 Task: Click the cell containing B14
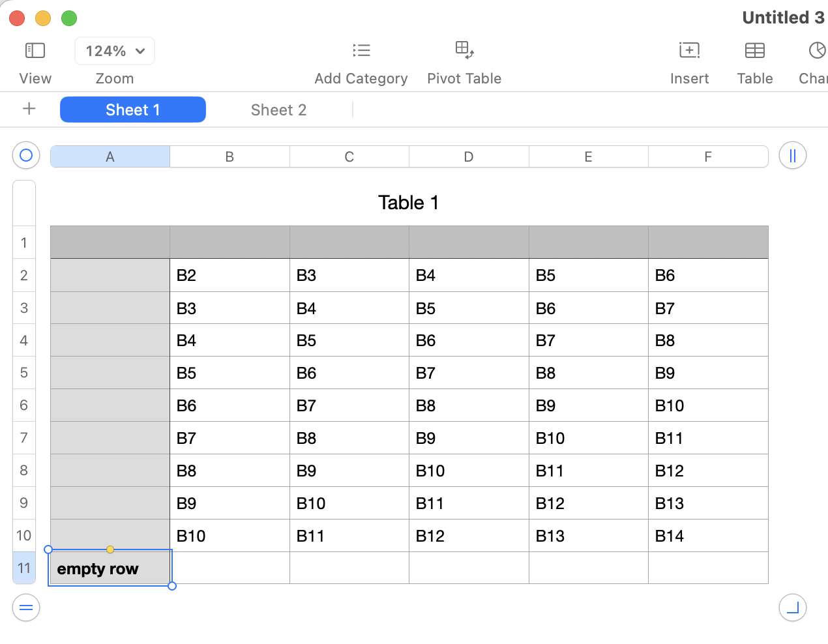click(708, 536)
